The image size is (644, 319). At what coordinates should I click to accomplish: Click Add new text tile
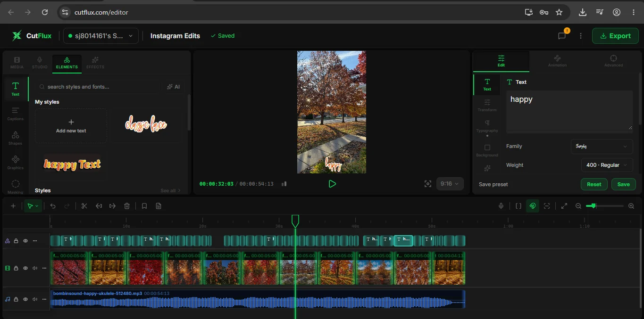(x=71, y=126)
